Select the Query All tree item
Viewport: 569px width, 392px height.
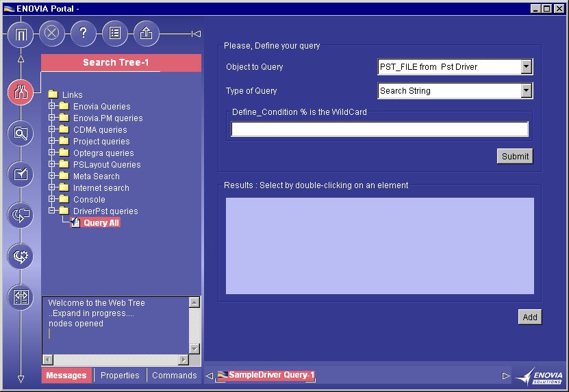tap(101, 222)
